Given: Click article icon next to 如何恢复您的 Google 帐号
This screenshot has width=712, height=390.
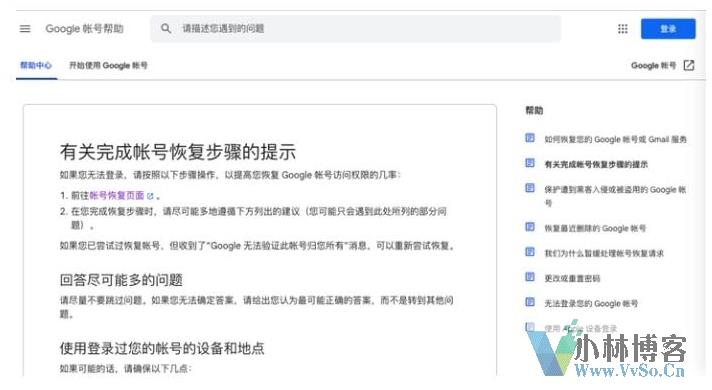Looking at the screenshot, I should 529,138.
